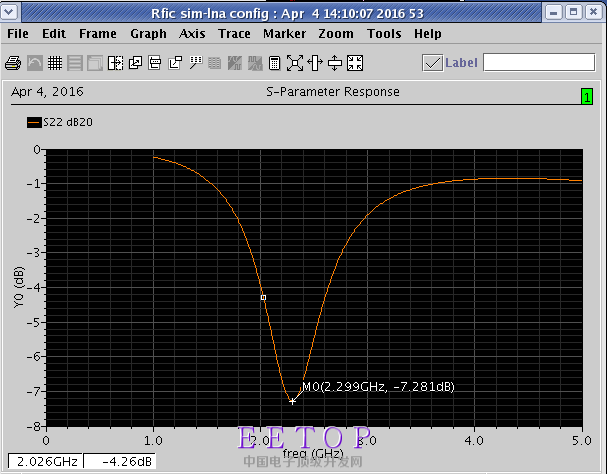Open the Zoom menu
This screenshot has height=474, width=607.
pyautogui.click(x=336, y=34)
